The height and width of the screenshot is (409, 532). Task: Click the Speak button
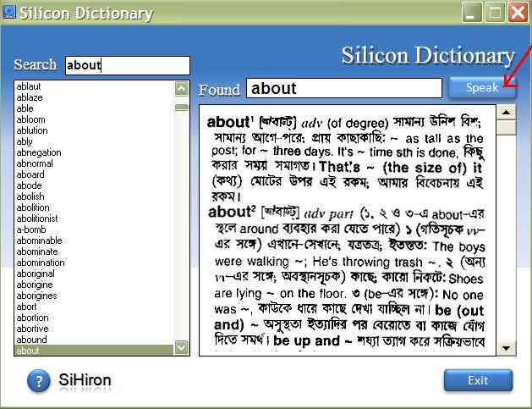(482, 88)
